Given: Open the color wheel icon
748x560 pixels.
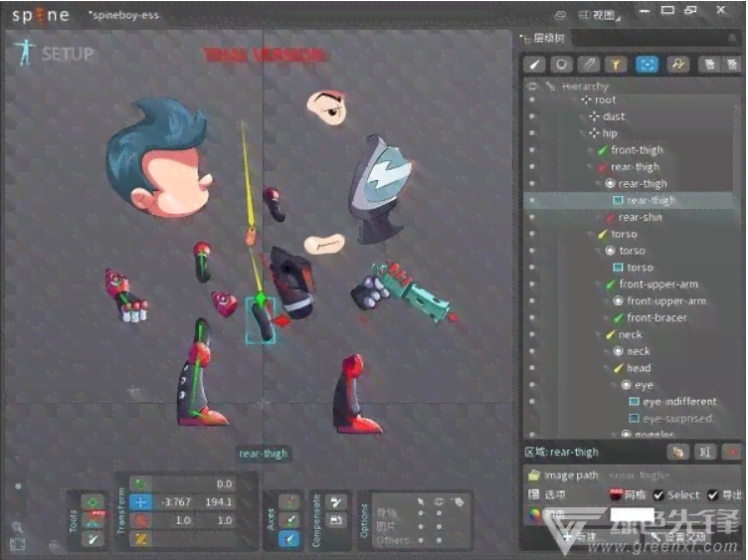Looking at the screenshot, I should 535,514.
